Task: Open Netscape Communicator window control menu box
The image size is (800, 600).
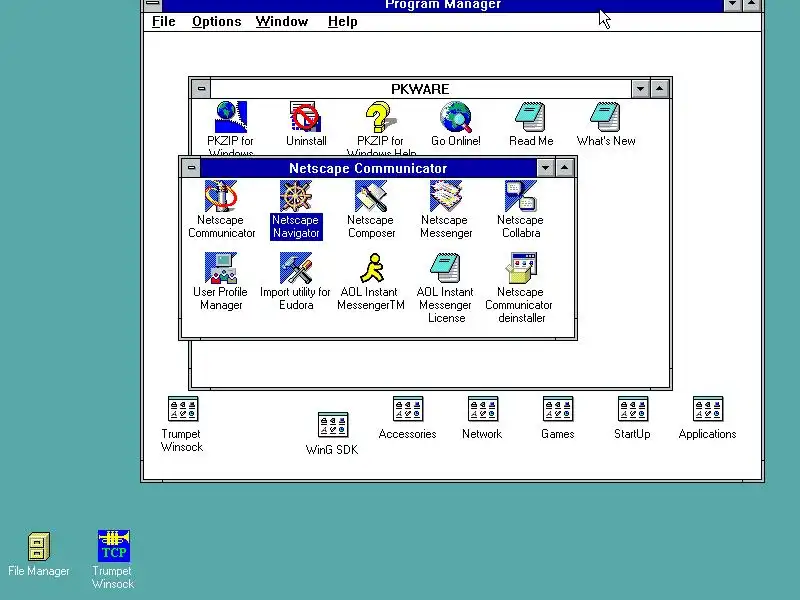Action: tap(191, 168)
